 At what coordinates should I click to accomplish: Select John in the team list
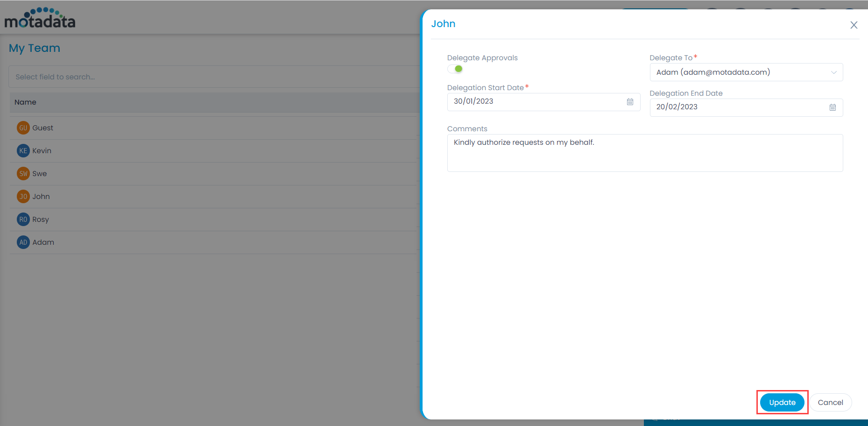click(x=41, y=197)
